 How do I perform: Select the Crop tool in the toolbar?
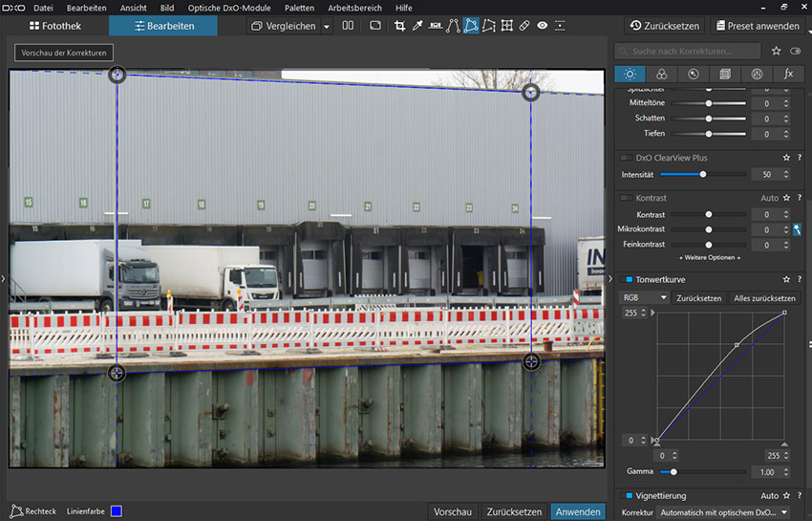pyautogui.click(x=400, y=26)
